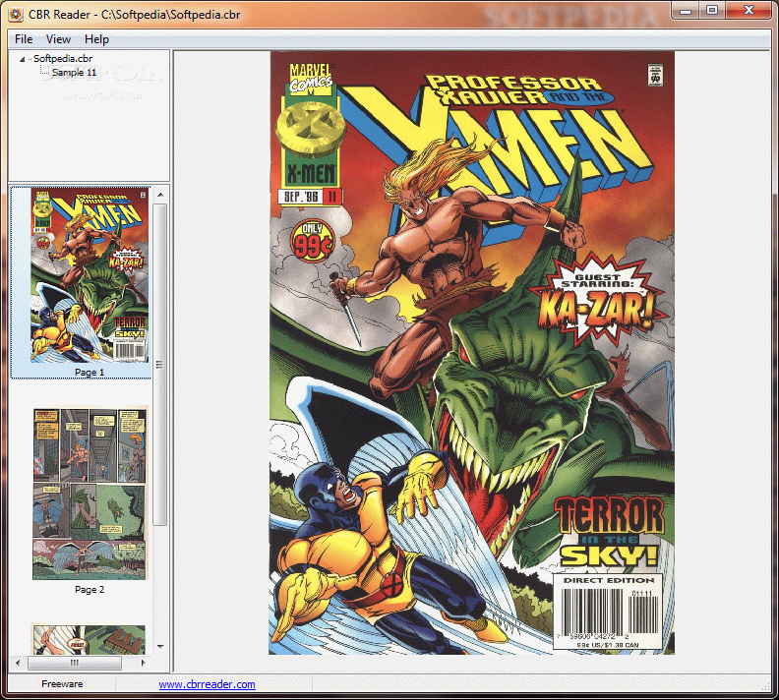The height and width of the screenshot is (700, 779).
Task: Collapse the Softpedia.cbr tree node
Action: pos(22,59)
